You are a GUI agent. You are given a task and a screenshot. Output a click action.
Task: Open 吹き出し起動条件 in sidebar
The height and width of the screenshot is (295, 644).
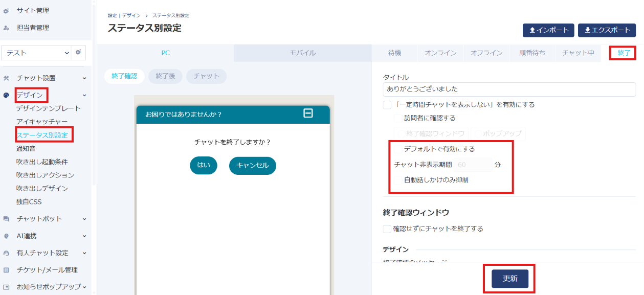click(42, 162)
